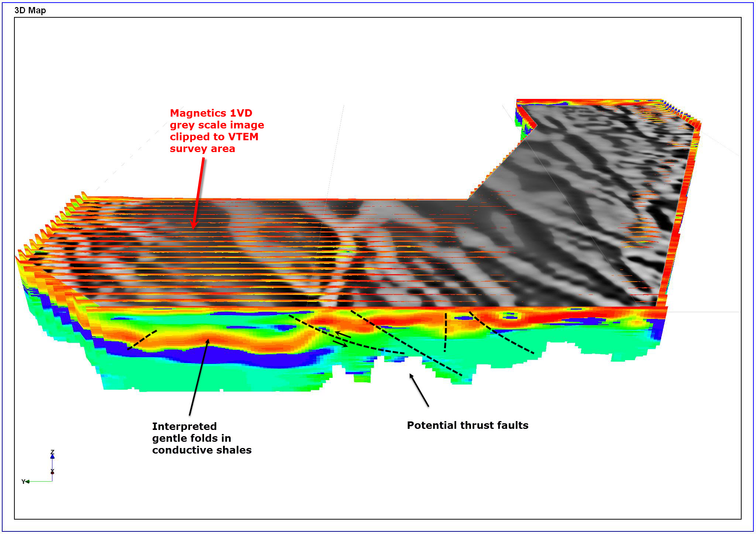Image resolution: width=756 pixels, height=534 pixels.
Task: Click the 3D Map view header
Action: [x=30, y=10]
